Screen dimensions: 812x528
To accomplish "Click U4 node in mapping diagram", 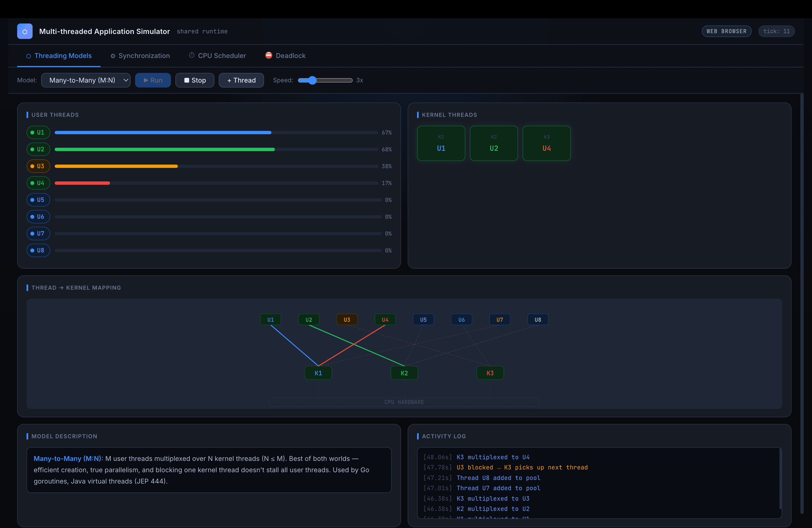I will click(385, 320).
